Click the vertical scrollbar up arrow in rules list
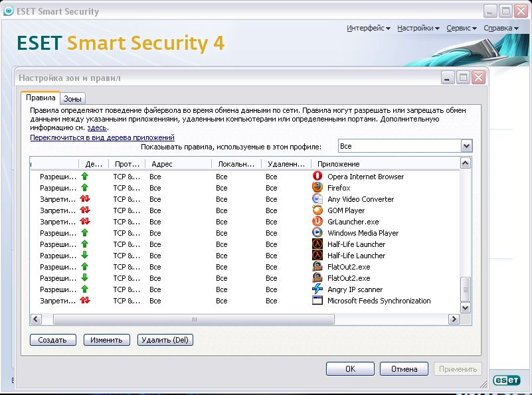 point(466,163)
